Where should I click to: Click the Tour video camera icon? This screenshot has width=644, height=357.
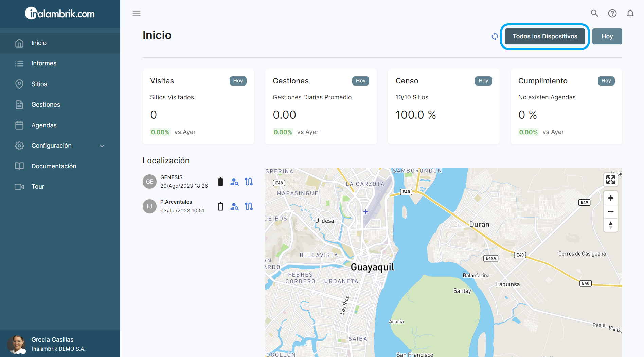[19, 187]
